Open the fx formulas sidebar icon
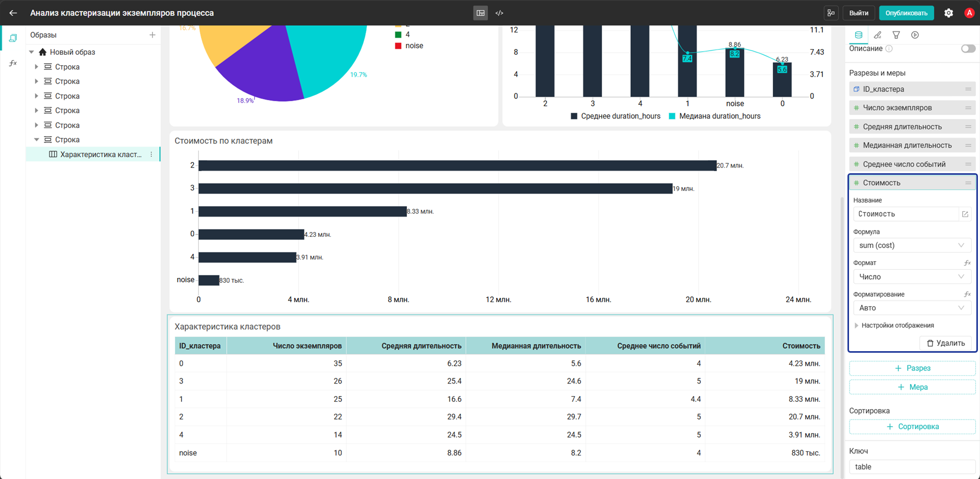This screenshot has width=980, height=479. tap(13, 63)
